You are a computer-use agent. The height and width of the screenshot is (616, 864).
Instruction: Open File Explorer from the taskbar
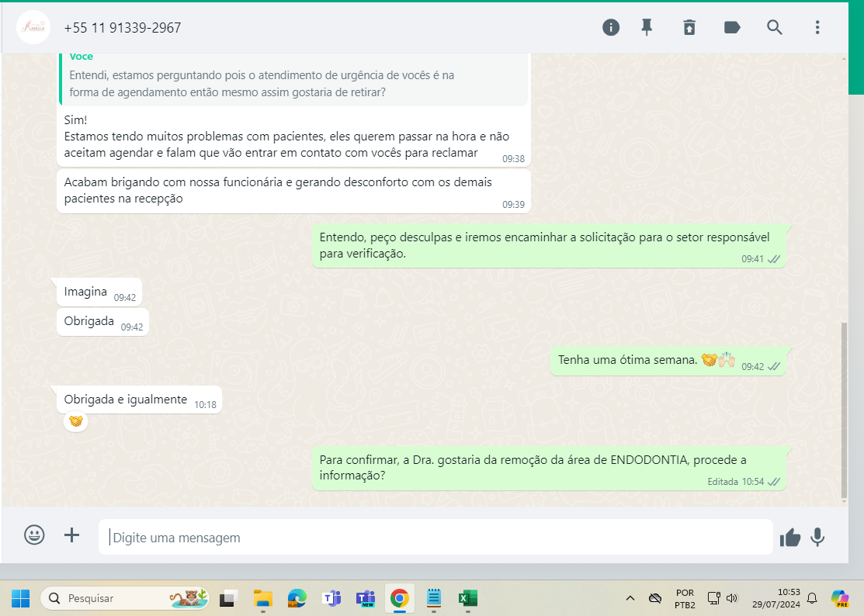[x=263, y=598]
